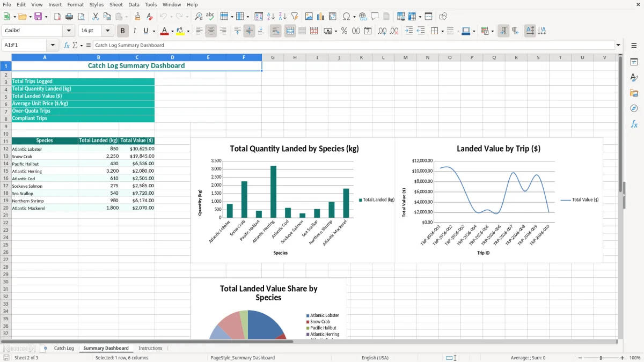Open the Format menu
The height and width of the screenshot is (362, 644).
75,4
